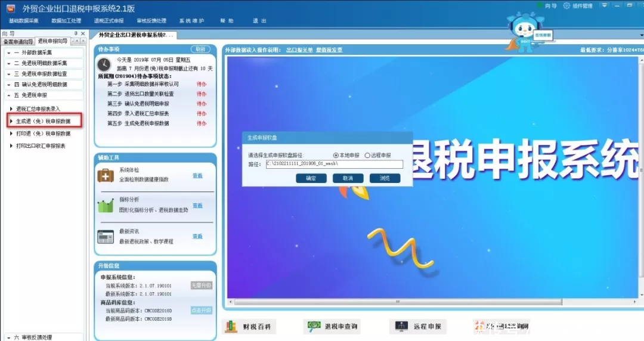
Task: Click the 退出 menu item
Action: point(259,21)
